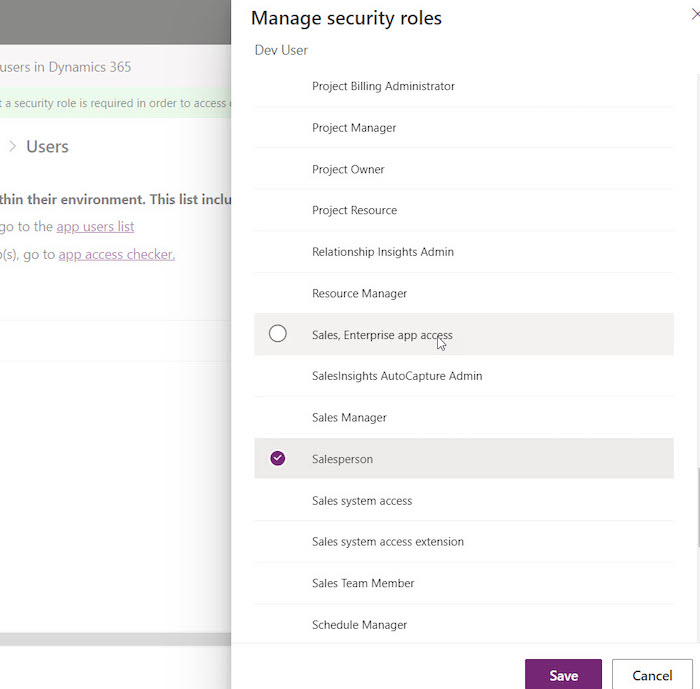
Task: Uncheck the Salesperson role checkbox
Action: click(x=278, y=458)
